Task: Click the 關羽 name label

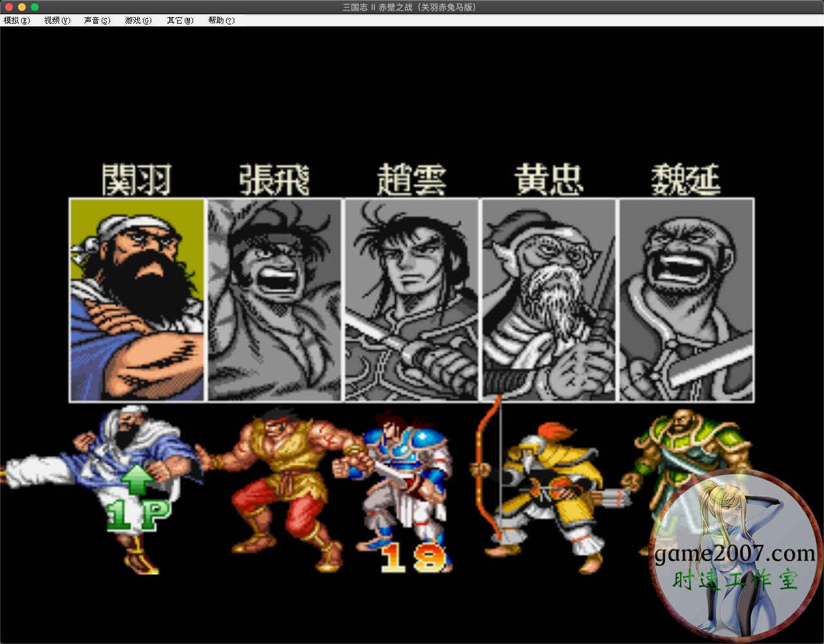Action: pos(137,179)
